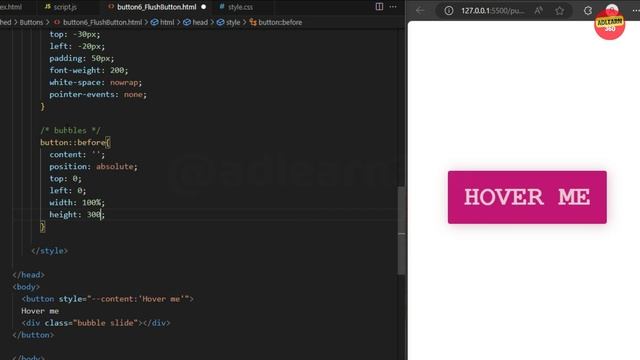This screenshot has width=640, height=360.
Task: Click the 127.0.0.1:5500 address bar
Action: [x=493, y=11]
